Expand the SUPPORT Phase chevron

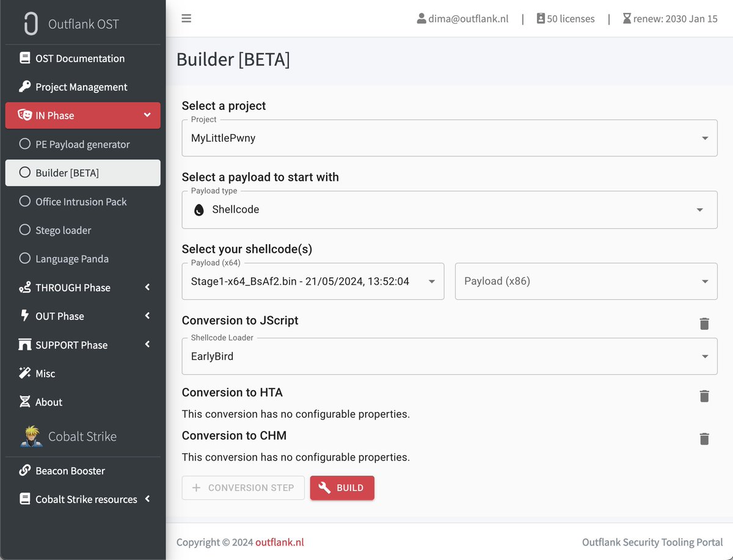pyautogui.click(x=147, y=344)
